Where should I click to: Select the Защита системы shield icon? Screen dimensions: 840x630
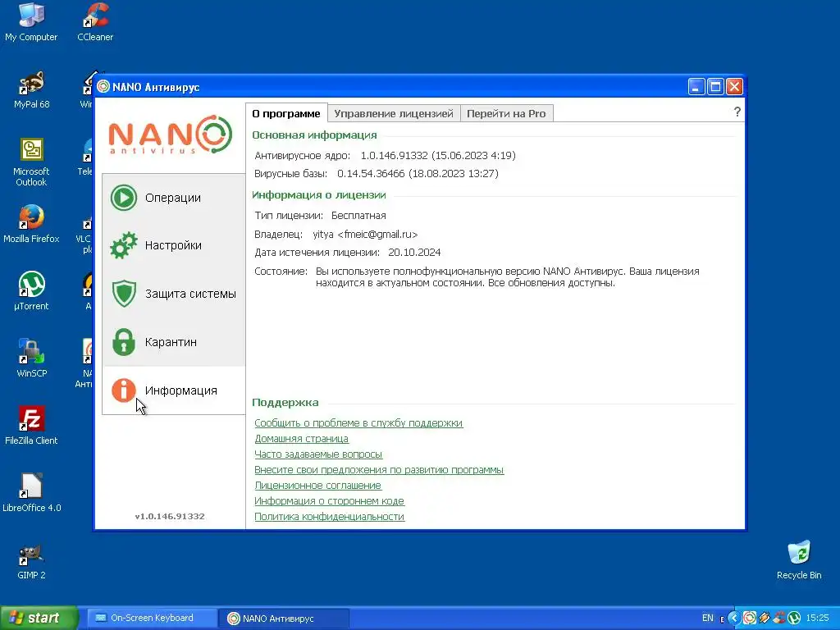pos(124,294)
